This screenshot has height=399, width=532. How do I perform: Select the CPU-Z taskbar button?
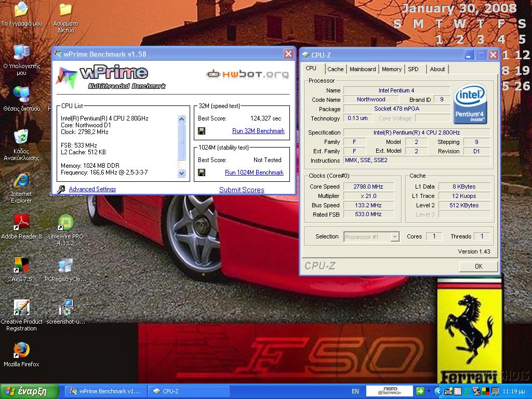pyautogui.click(x=189, y=391)
